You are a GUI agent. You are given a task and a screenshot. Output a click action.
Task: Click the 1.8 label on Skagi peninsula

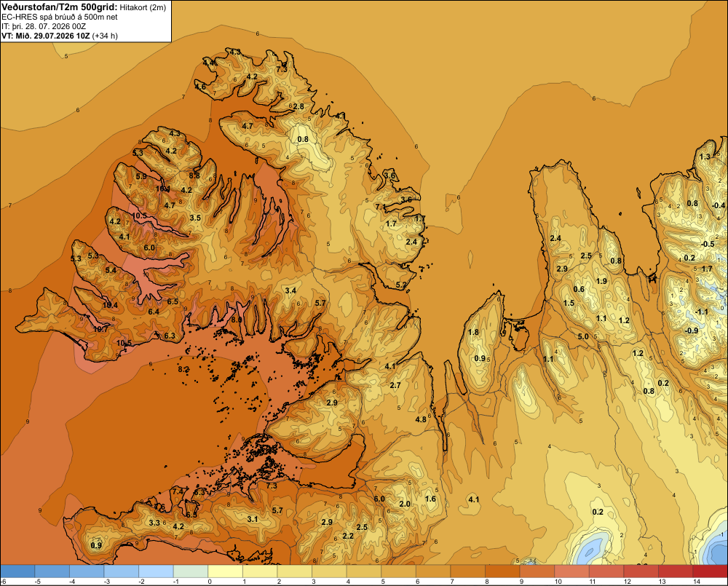(473, 332)
